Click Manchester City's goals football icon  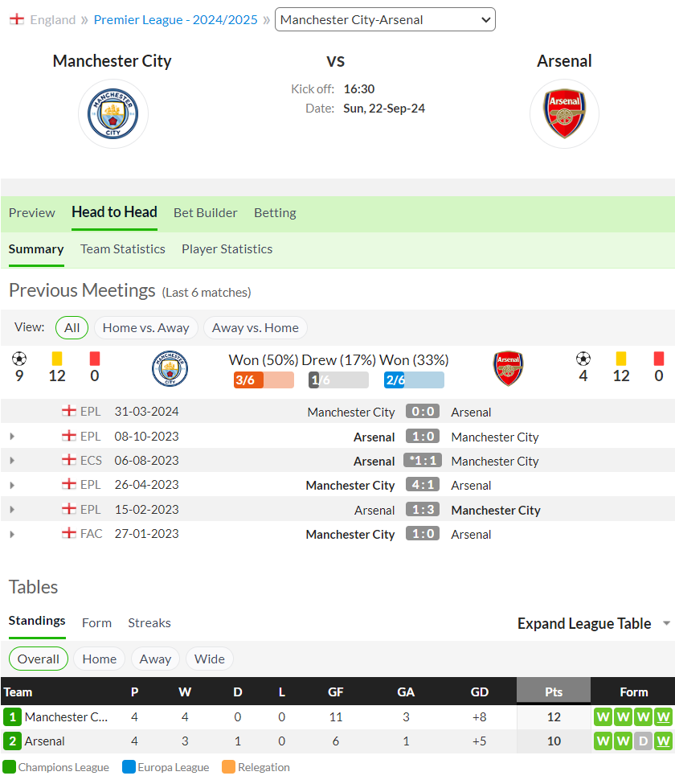pos(19,359)
